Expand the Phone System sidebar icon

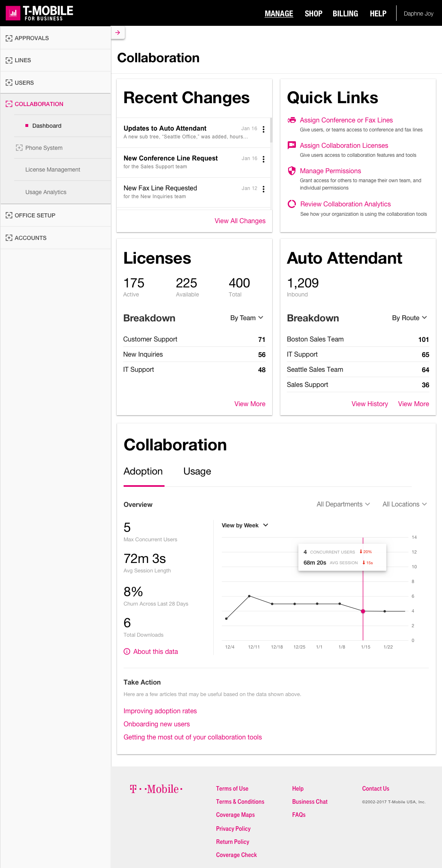point(19,148)
